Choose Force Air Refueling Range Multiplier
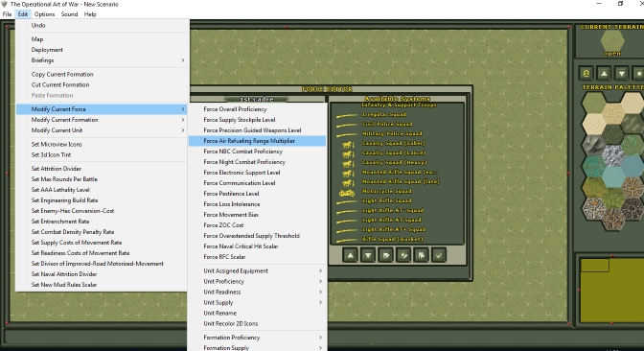The height and width of the screenshot is (351, 644). coord(258,141)
